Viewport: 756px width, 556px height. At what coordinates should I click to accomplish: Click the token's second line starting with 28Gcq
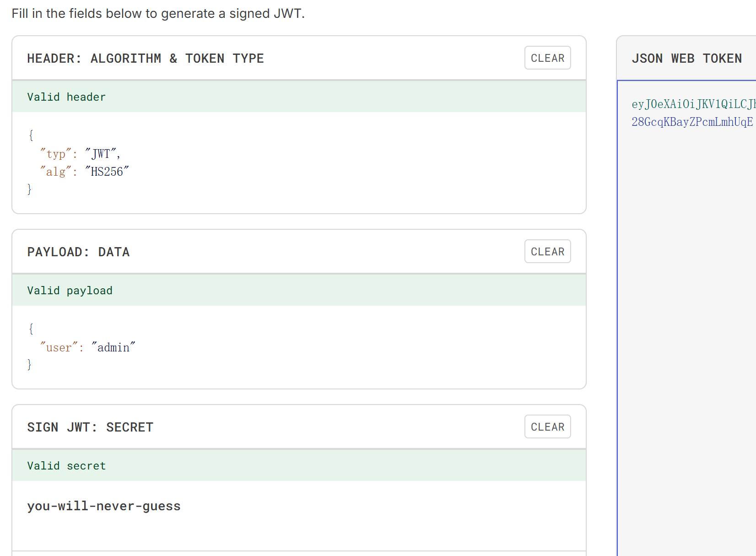[x=691, y=122]
